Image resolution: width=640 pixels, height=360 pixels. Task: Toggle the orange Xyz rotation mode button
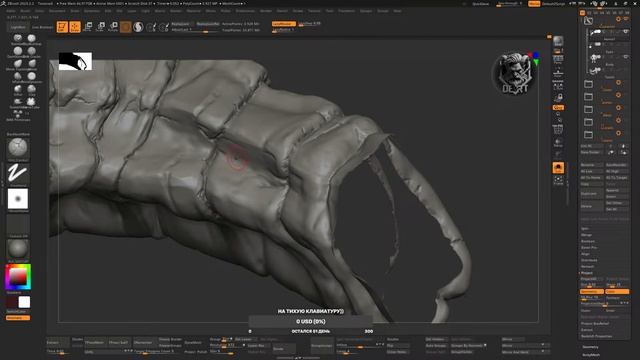tap(558, 107)
